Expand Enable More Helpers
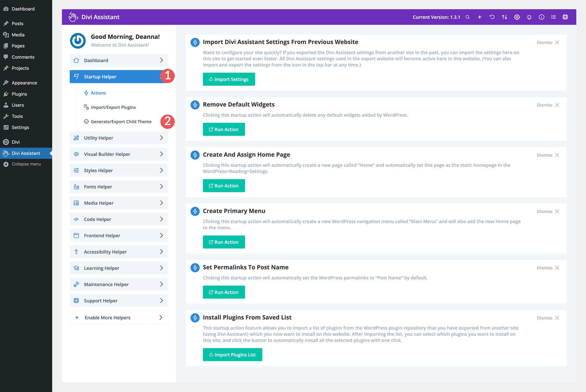Image resolution: width=586 pixels, height=392 pixels. (x=119, y=317)
